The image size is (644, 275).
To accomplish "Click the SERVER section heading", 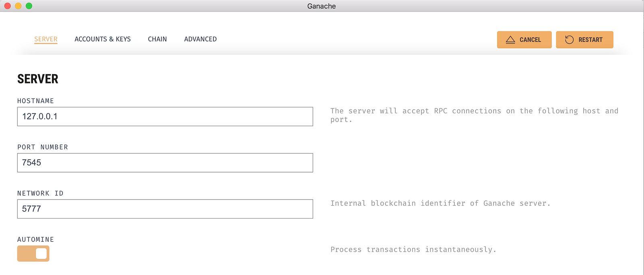I will [x=38, y=79].
